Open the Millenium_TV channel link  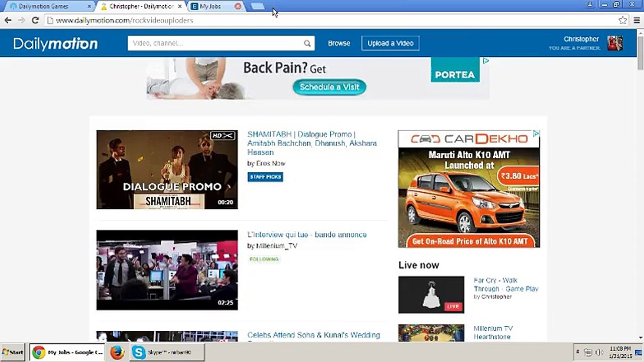(x=277, y=246)
